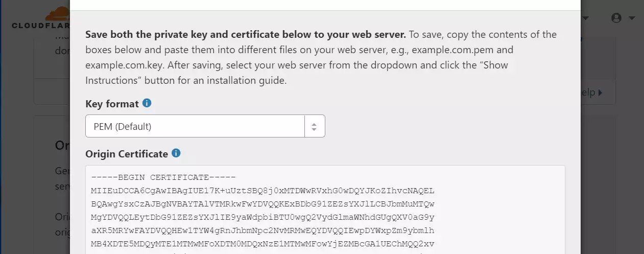The height and width of the screenshot is (254, 644).
Task: Click the up-down arrows on Key format select
Action: tap(315, 126)
